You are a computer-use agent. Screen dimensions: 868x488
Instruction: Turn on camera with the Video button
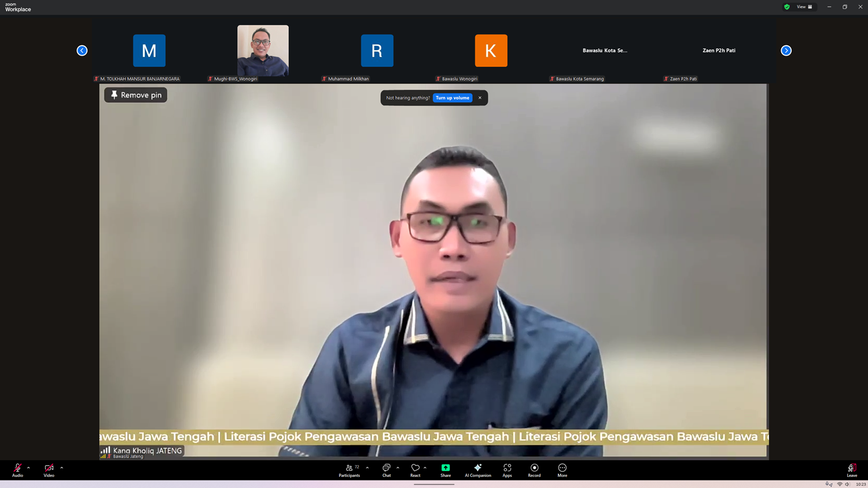coord(49,470)
